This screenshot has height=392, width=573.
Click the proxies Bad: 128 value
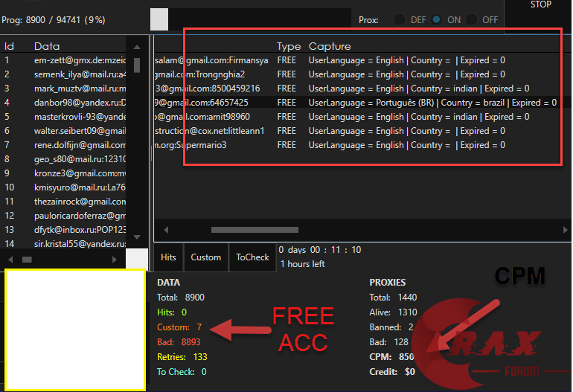388,342
